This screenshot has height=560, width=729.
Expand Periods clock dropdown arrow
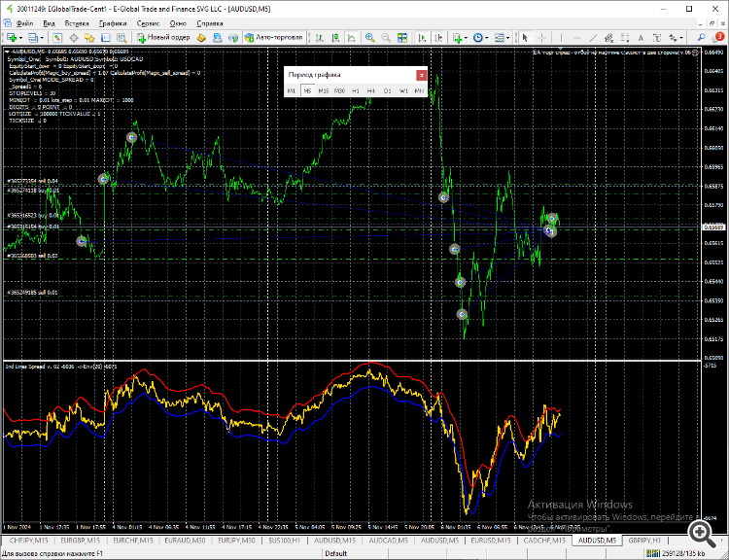[487, 38]
